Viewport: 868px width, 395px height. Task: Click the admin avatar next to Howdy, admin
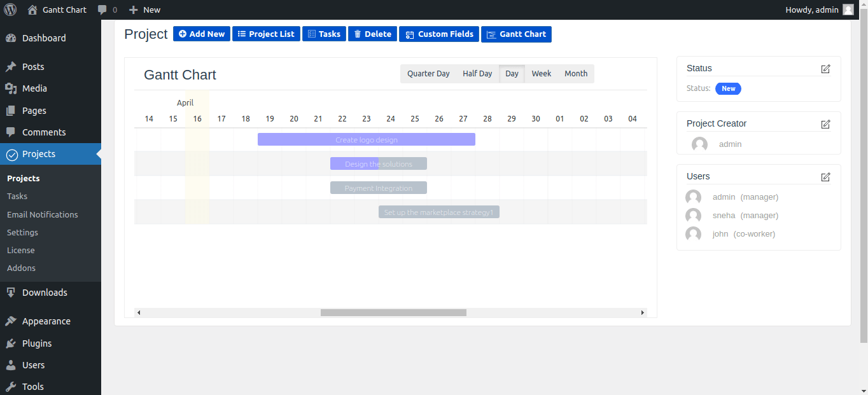coord(848,10)
